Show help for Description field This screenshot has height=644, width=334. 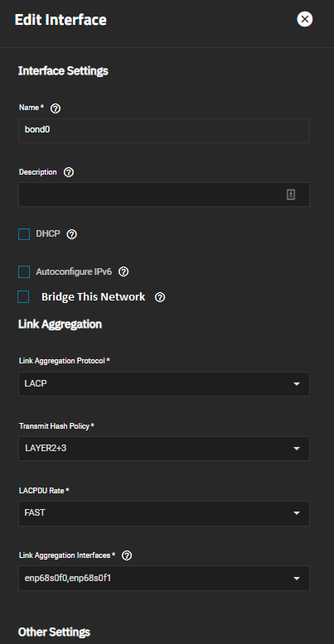coord(69,172)
